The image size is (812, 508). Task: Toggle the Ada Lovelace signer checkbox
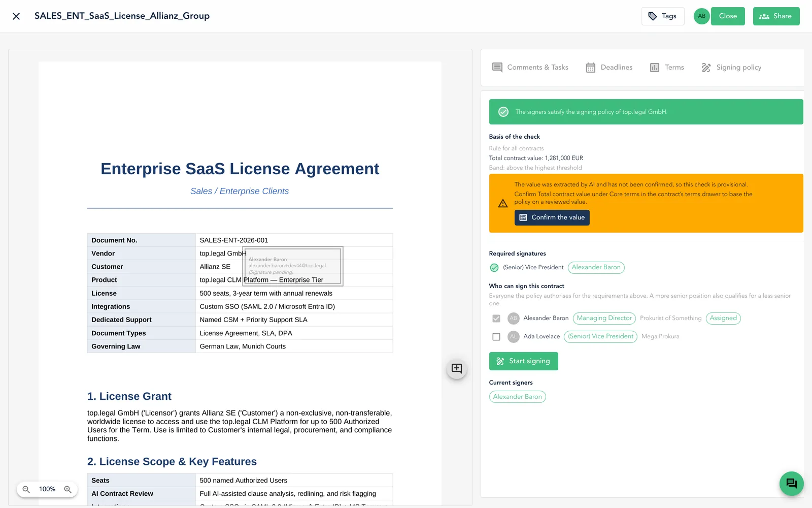[x=496, y=337]
